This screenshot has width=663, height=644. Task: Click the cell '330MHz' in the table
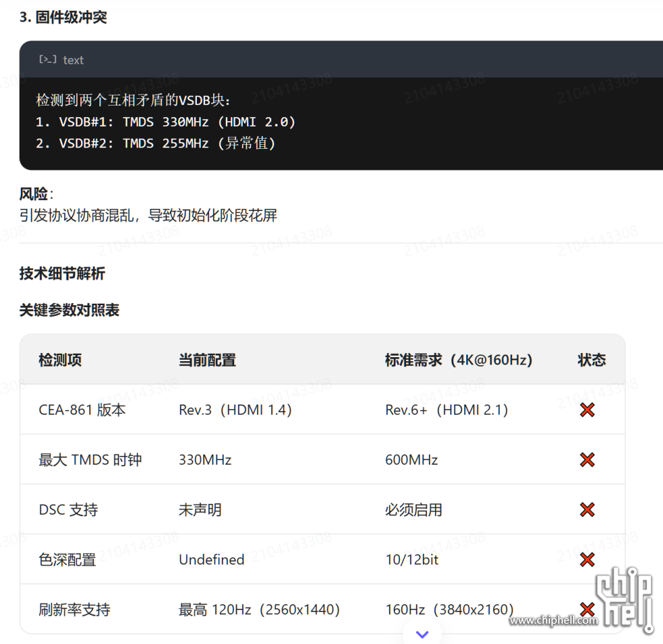[x=205, y=459]
